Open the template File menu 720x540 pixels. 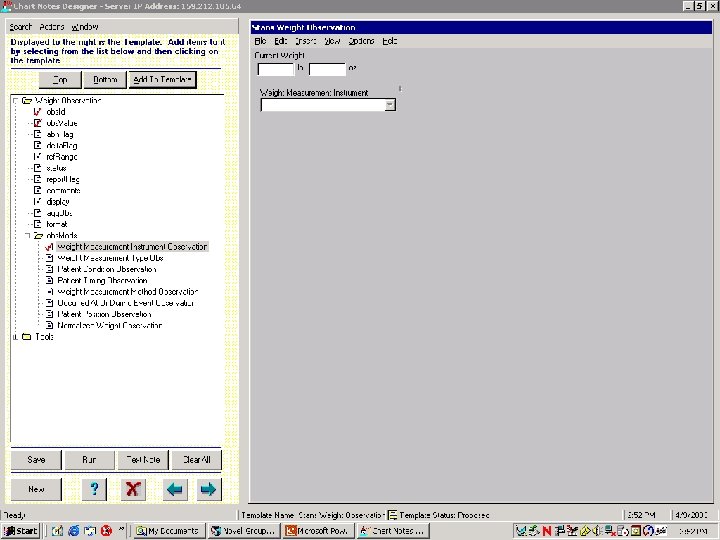(x=260, y=41)
